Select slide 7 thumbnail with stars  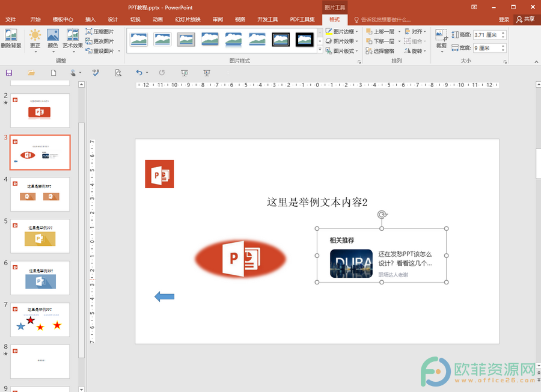click(40, 320)
